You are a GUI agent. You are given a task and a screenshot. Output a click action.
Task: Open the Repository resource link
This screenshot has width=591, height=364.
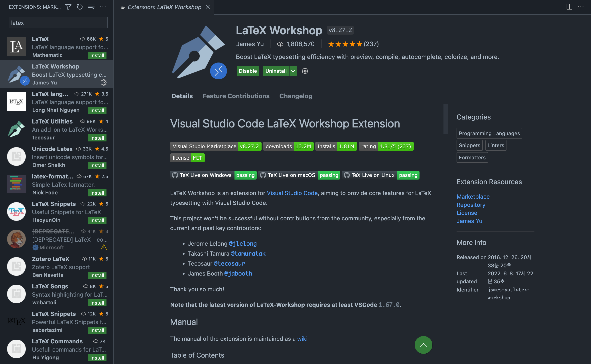tap(471, 205)
